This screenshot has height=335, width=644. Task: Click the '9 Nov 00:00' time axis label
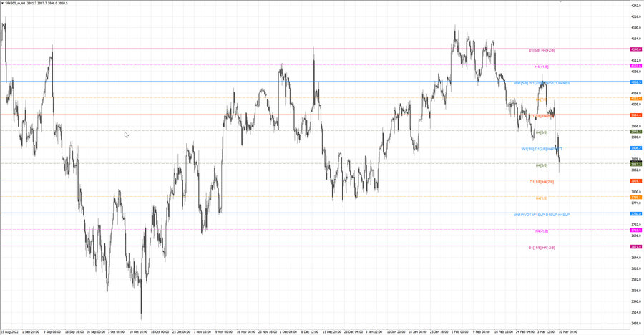(x=224, y=331)
